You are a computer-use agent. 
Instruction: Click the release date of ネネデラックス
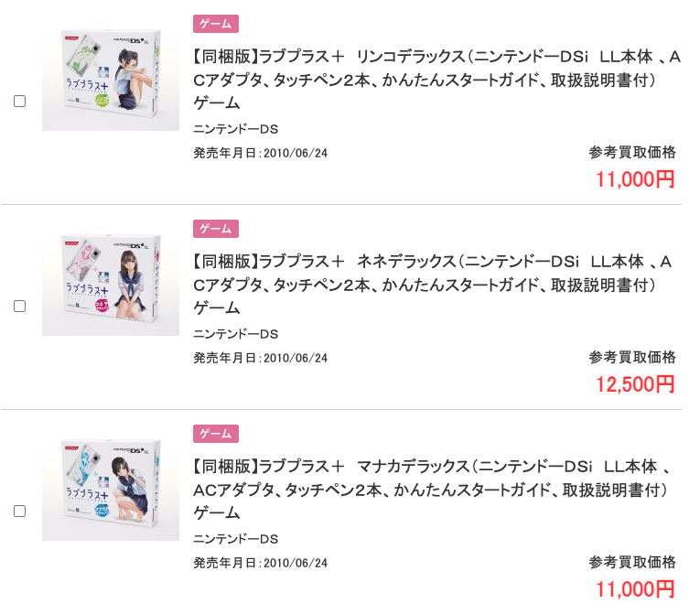(x=260, y=358)
